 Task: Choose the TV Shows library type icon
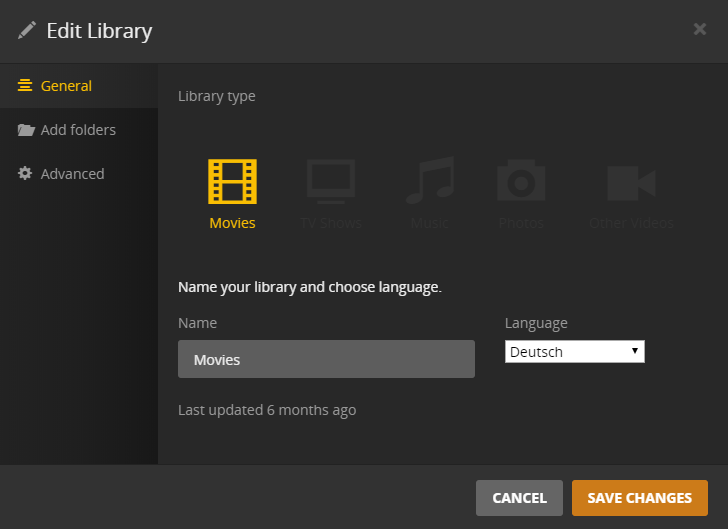tap(331, 182)
